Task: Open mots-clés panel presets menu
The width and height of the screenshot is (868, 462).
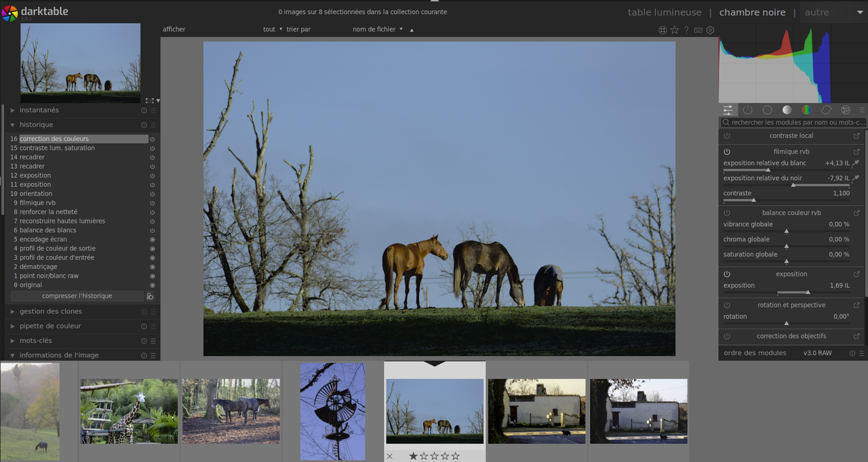Action: click(x=153, y=341)
